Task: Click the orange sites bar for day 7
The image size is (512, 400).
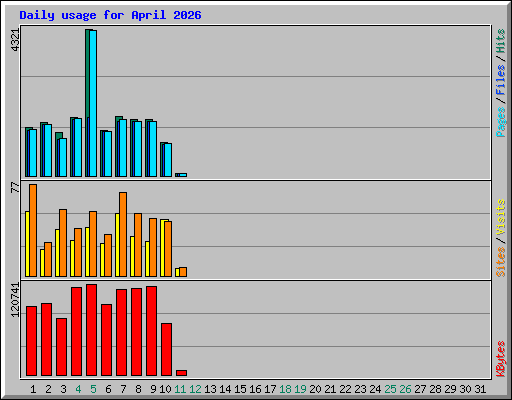Action: click(123, 234)
